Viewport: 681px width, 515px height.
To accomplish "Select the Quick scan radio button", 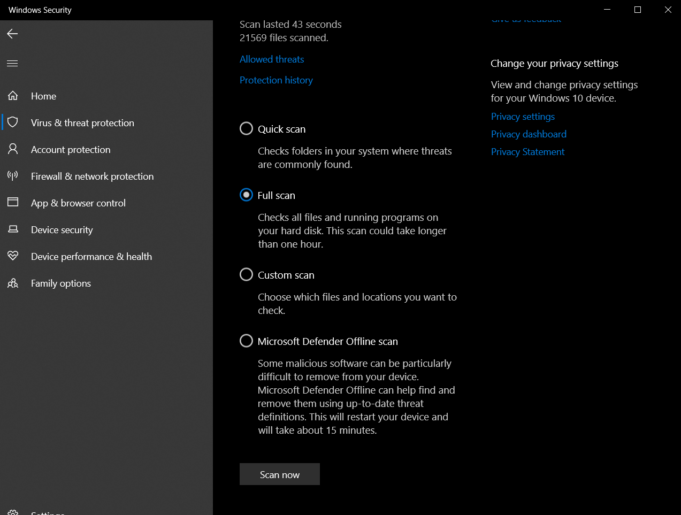I will point(246,129).
